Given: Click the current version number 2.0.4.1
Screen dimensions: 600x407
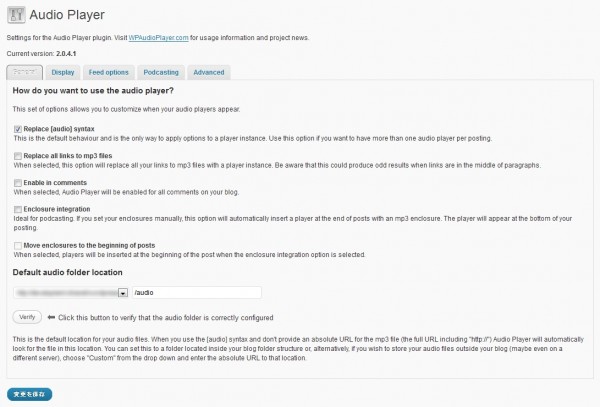Looking at the screenshot, I should [x=68, y=52].
